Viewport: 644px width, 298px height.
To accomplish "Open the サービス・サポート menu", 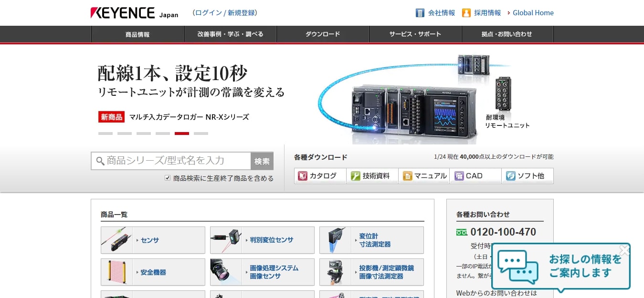I will click(x=415, y=34).
